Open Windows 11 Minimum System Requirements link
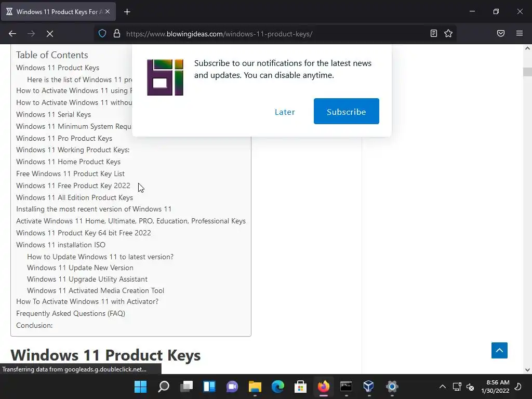Viewport: 532px width, 399px height. (x=74, y=127)
